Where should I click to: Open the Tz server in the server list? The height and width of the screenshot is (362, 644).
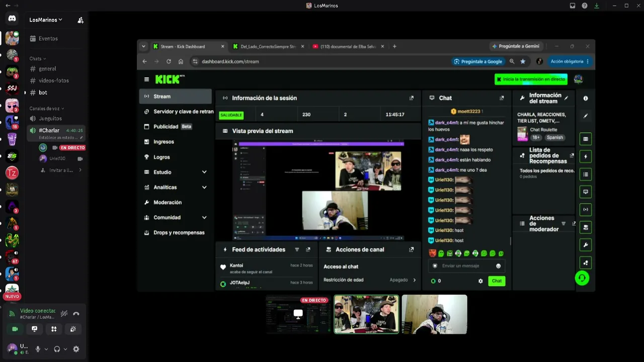point(12,173)
